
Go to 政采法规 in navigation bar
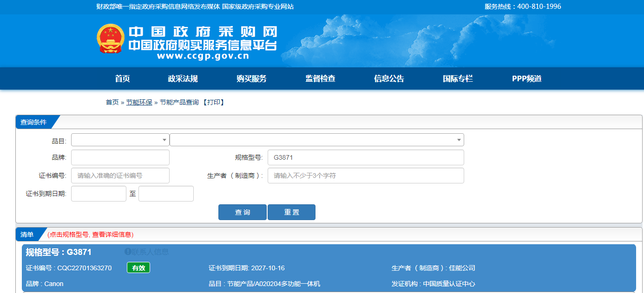point(183,78)
